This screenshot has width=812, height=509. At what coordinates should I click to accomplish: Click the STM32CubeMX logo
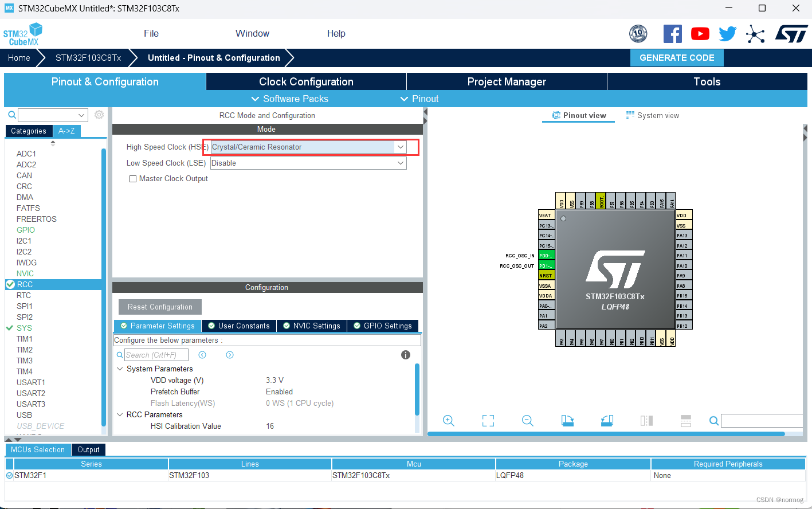tap(23, 34)
